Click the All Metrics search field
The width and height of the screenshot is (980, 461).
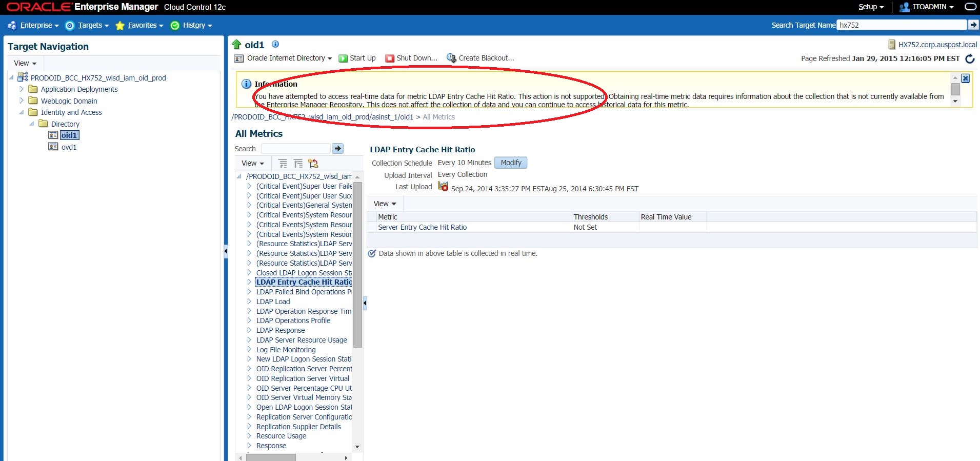[295, 149]
